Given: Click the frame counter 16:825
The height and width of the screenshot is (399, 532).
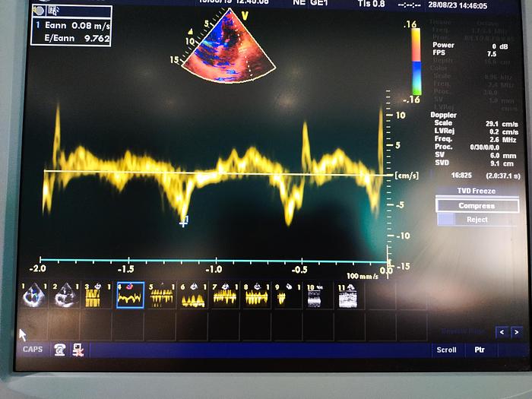Looking at the screenshot, I should (x=461, y=176).
